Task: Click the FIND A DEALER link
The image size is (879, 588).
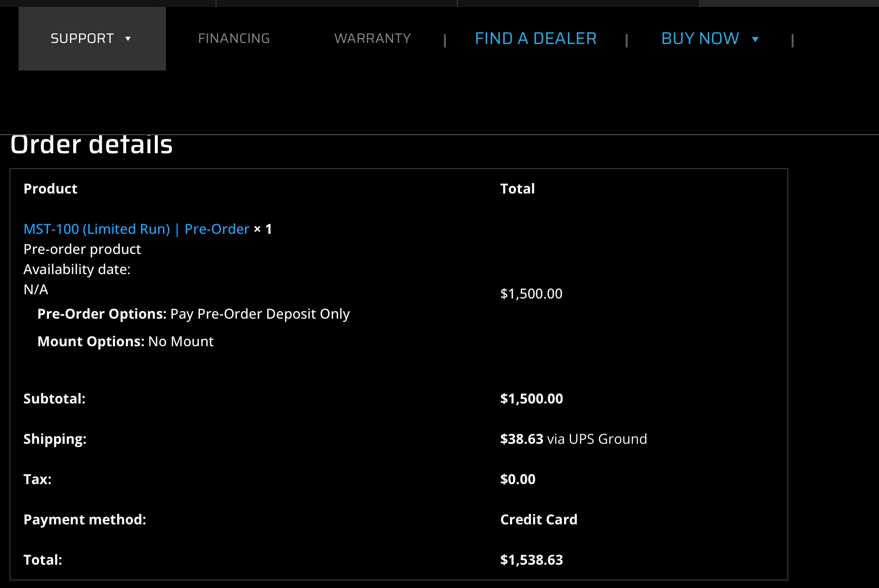Action: click(x=535, y=39)
